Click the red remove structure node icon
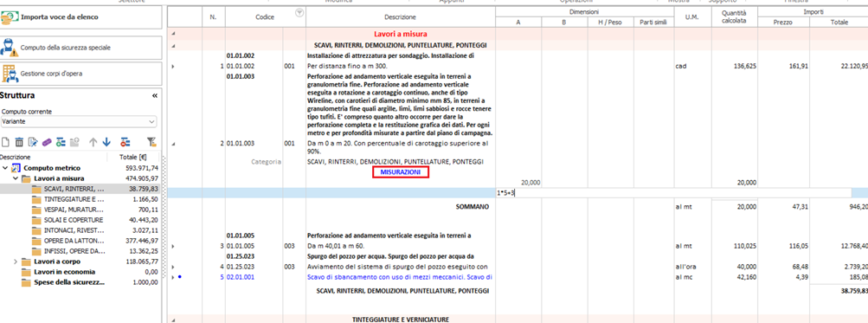This screenshot has height=323, width=868. click(x=125, y=142)
